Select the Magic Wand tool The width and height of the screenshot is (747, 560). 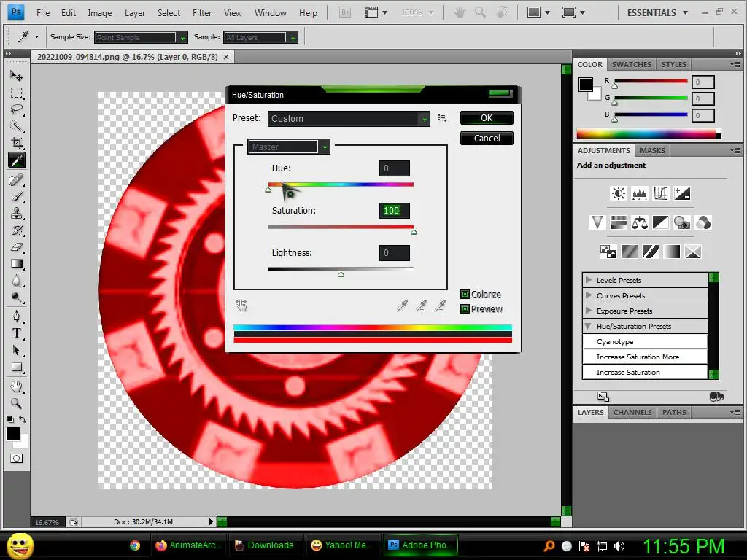(17, 126)
